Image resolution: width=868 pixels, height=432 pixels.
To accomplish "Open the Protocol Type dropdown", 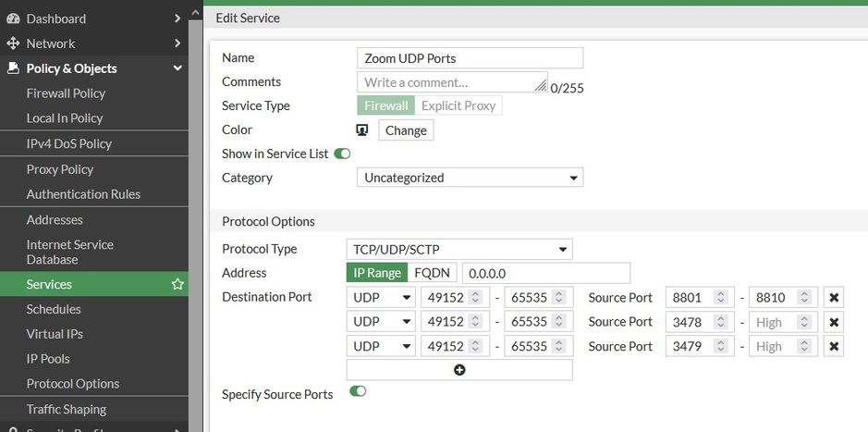I will pyautogui.click(x=459, y=249).
